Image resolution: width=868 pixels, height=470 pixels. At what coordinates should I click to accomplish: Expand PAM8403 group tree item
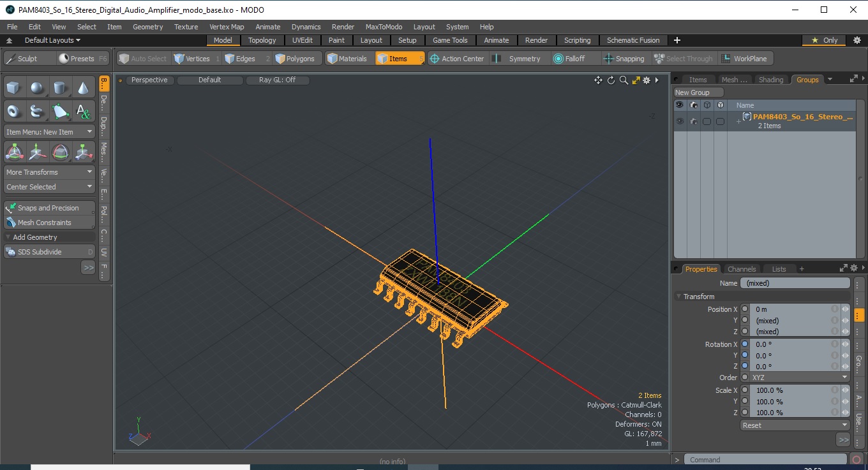click(x=738, y=121)
